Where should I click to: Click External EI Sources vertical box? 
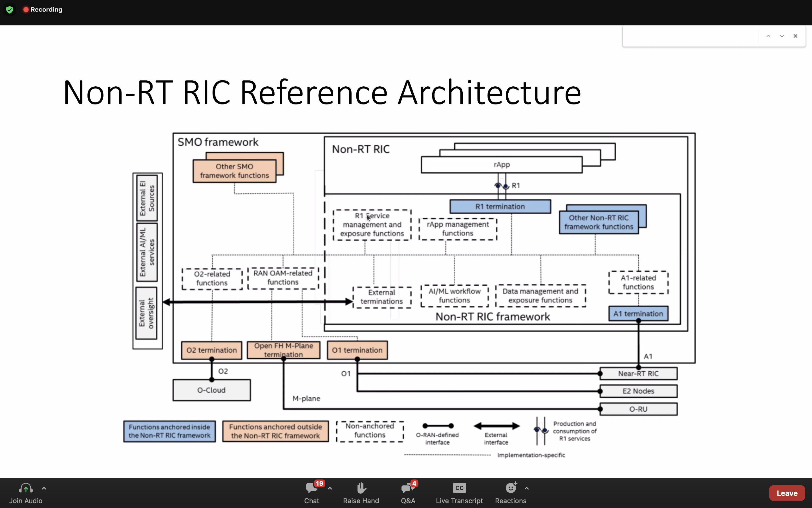coord(147,198)
